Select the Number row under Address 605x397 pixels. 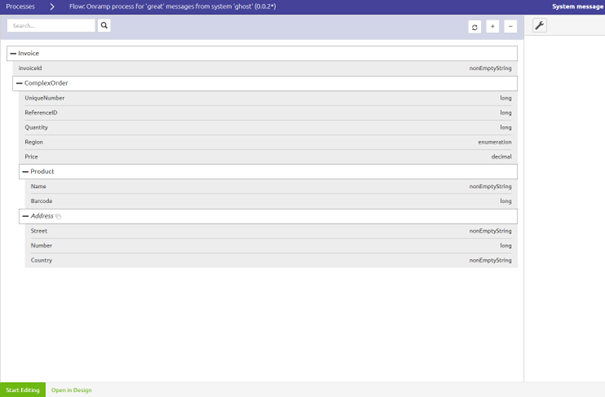tap(271, 245)
